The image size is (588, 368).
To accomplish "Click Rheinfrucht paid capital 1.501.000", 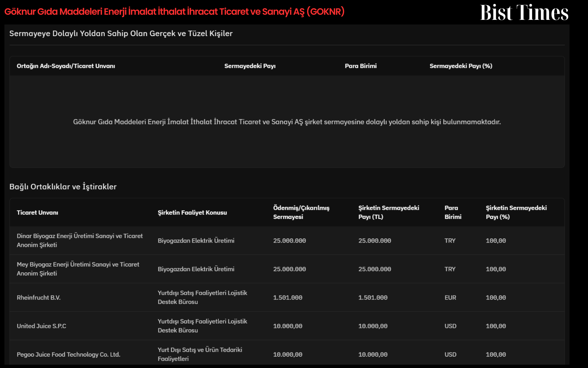I will point(288,297).
